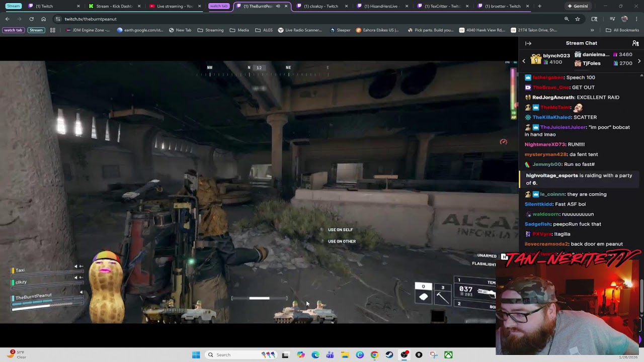Reload the current page
This screenshot has width=644, height=362.
click(31, 19)
